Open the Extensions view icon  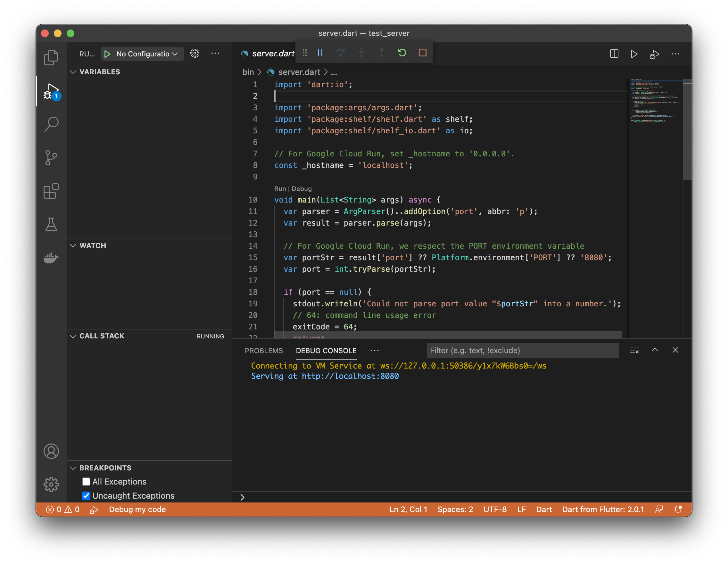coord(51,191)
